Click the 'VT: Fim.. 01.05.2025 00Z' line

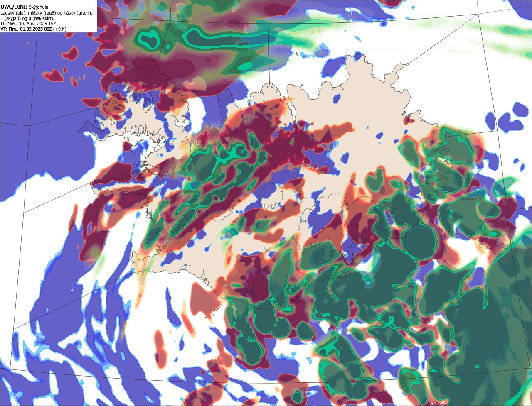click(33, 29)
